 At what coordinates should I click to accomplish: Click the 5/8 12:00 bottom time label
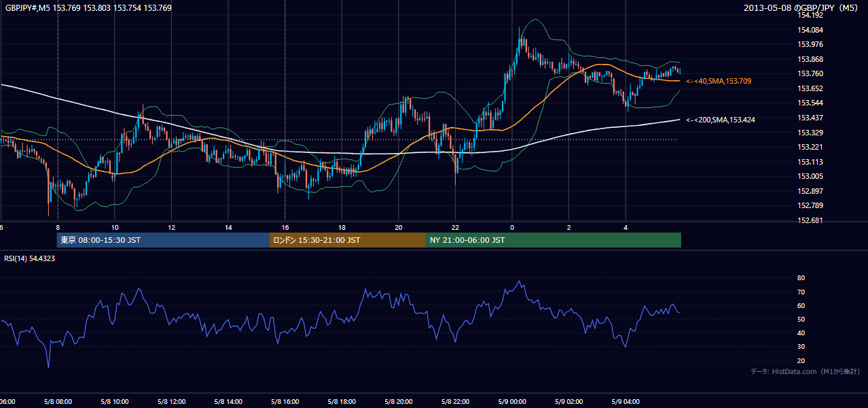[171, 402]
